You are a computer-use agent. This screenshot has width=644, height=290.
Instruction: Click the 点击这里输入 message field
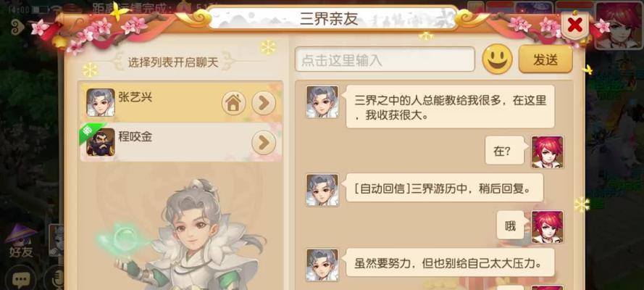pyautogui.click(x=385, y=59)
